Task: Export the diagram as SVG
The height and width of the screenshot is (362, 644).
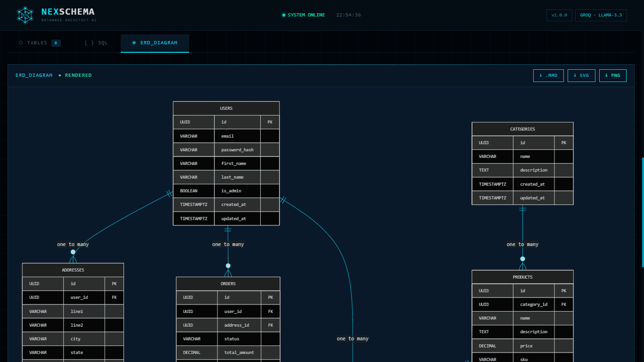Action: 581,75
